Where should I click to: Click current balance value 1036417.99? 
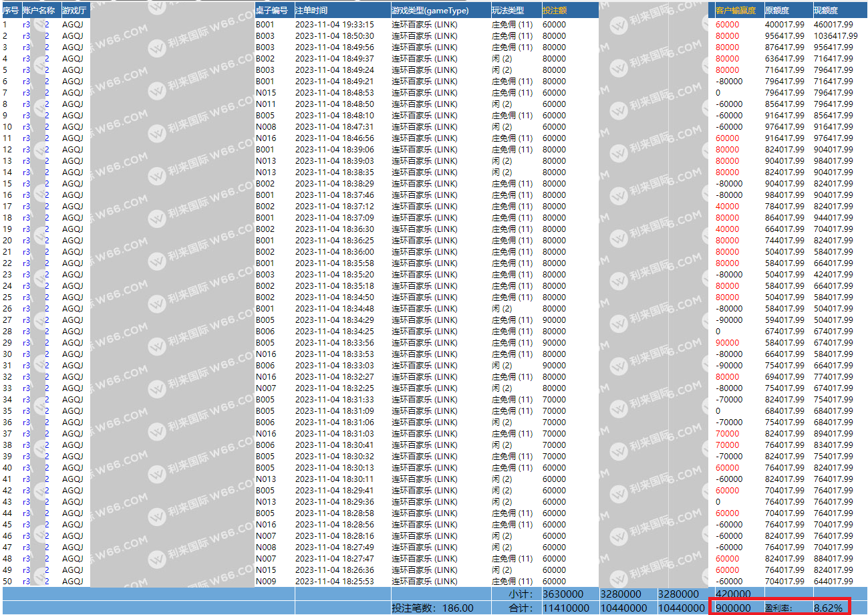point(836,36)
